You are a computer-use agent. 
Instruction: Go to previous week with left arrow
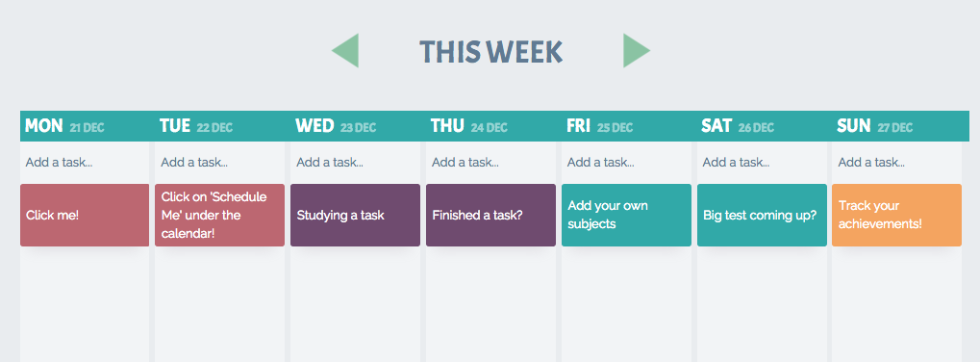click(345, 51)
